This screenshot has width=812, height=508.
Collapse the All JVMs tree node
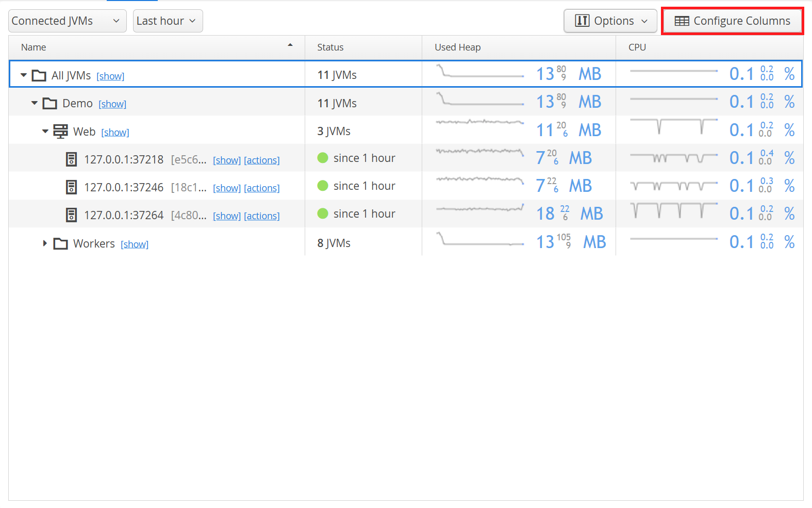(x=24, y=75)
